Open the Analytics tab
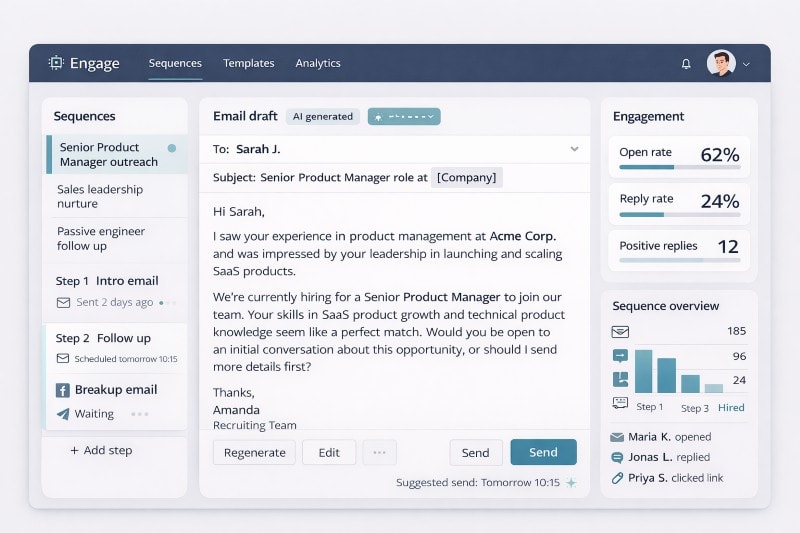 (x=318, y=63)
